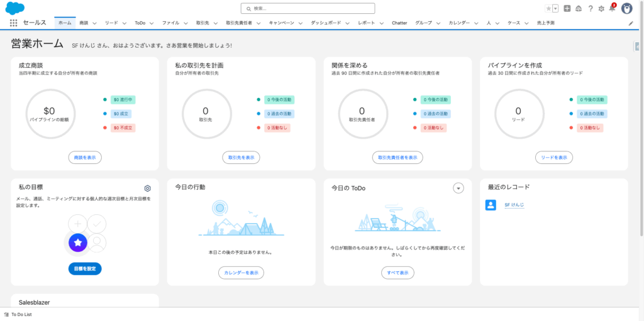Open the Setup gear icon
The width and height of the screenshot is (644, 321).
pos(601,8)
